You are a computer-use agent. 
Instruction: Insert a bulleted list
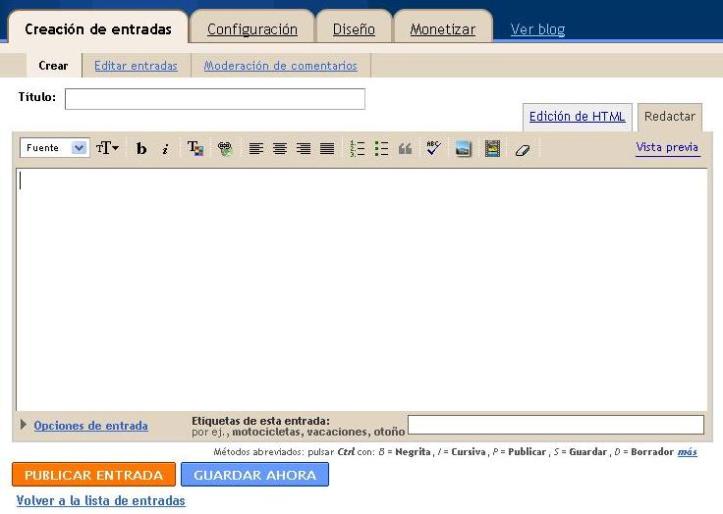[x=381, y=148]
